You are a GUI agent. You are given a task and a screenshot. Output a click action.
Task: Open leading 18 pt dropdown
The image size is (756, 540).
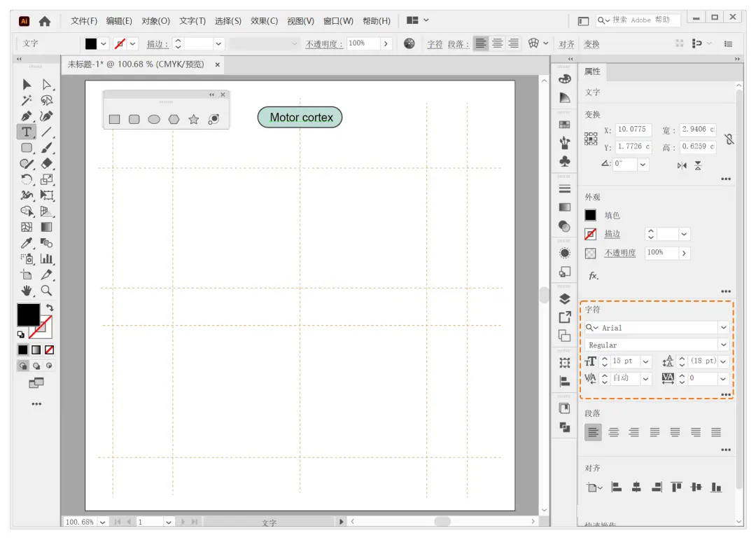coord(723,361)
